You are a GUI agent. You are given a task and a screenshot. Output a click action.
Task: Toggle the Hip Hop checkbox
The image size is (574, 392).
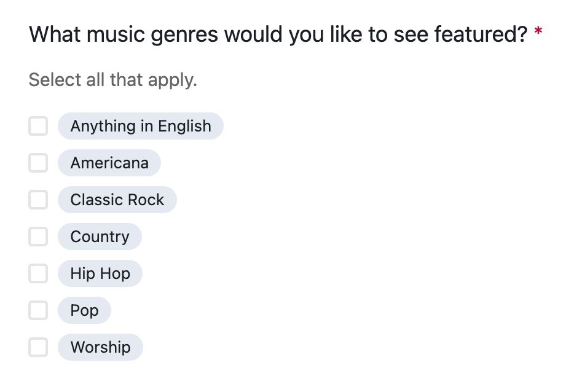[x=38, y=273]
